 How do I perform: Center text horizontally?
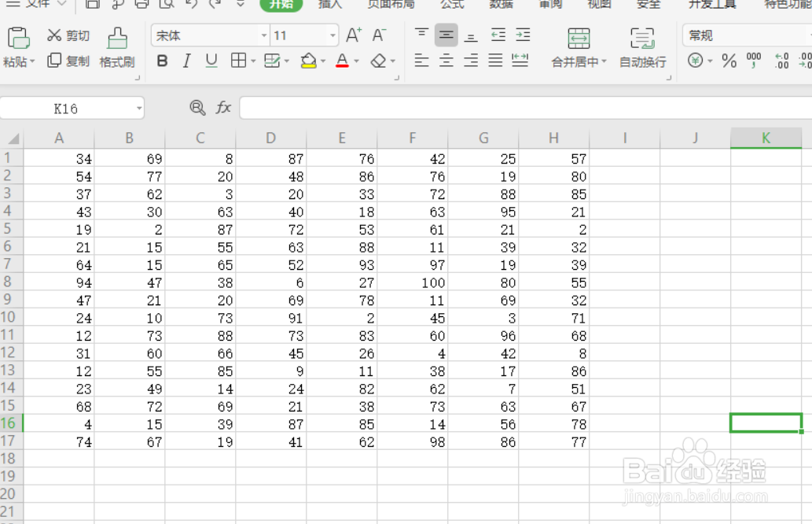point(446,61)
